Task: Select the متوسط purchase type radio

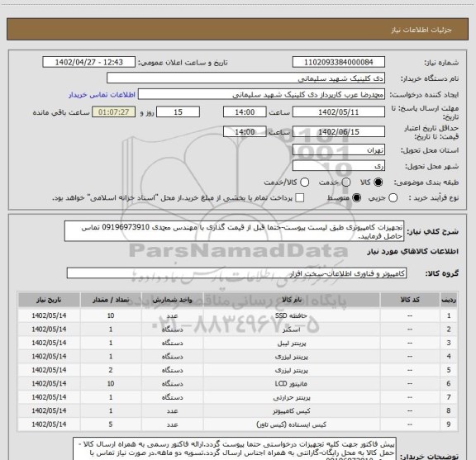Action: tap(356, 198)
